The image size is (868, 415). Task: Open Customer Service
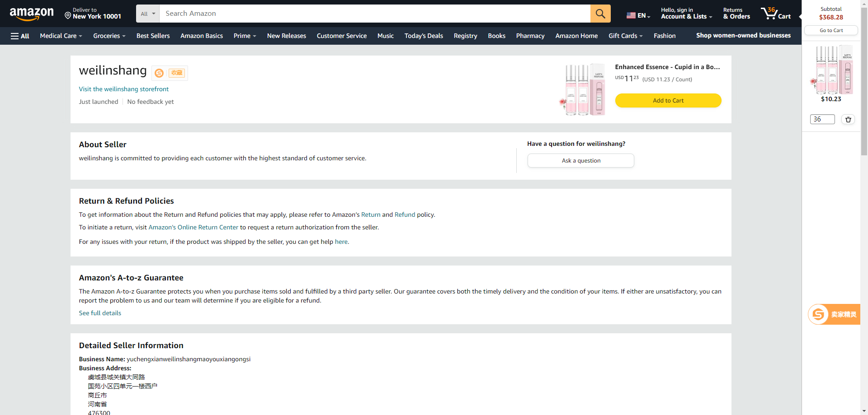342,36
